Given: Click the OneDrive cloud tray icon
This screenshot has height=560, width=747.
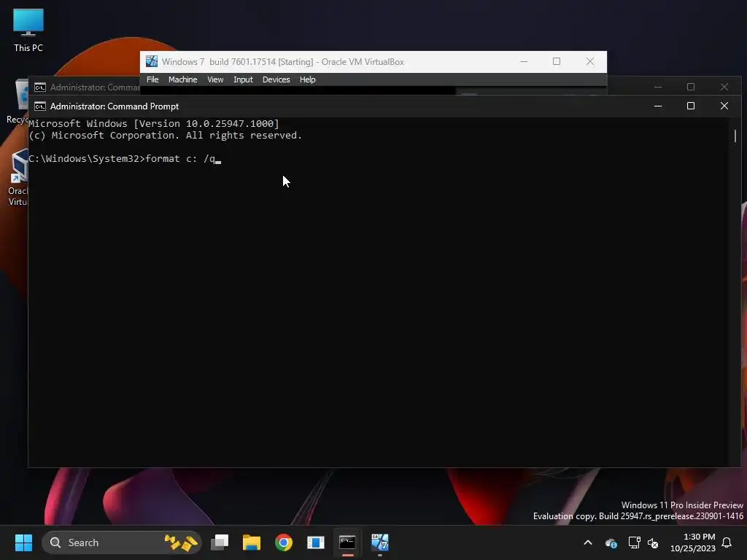Looking at the screenshot, I should click(611, 542).
